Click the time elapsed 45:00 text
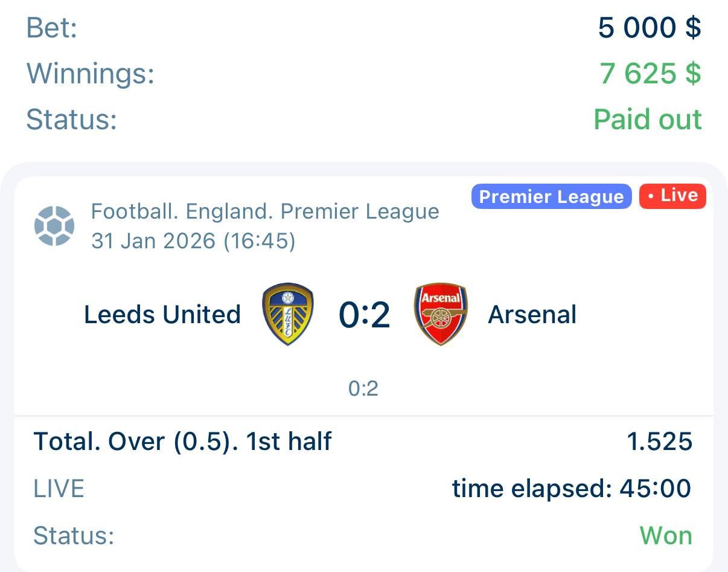728x572 pixels. point(571,489)
